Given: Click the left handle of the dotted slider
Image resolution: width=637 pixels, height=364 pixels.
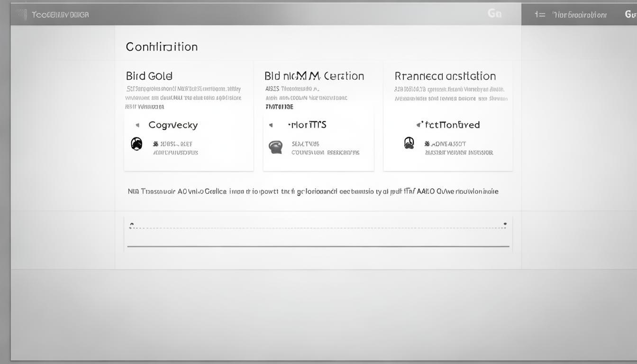Looking at the screenshot, I should (131, 225).
